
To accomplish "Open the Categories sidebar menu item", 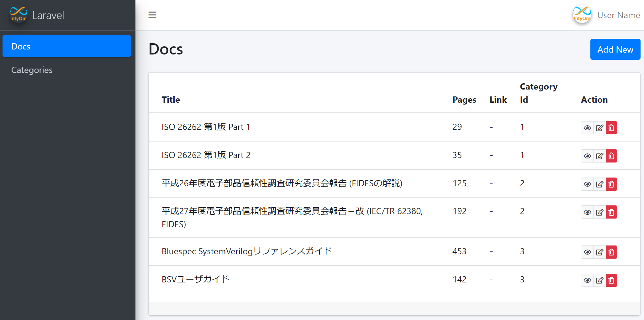I will [32, 70].
